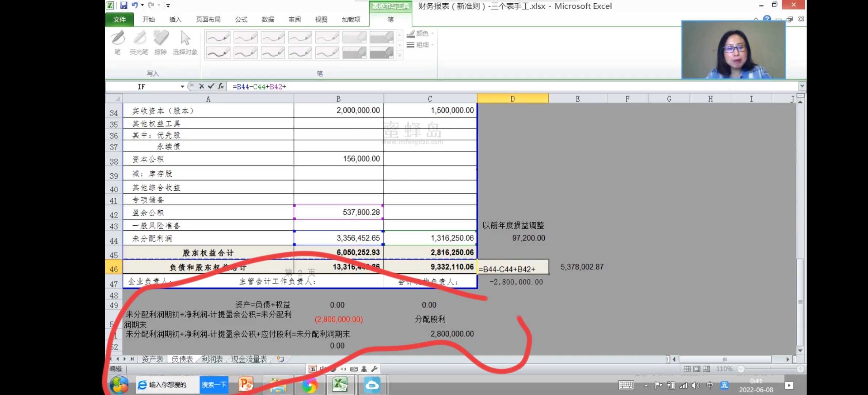The image size is (868, 395).
Task: Cancel formula entry with the X icon
Action: point(201,86)
